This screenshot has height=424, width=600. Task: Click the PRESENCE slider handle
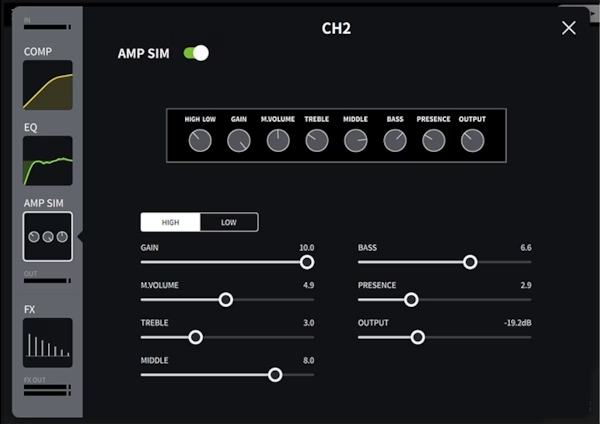410,299
